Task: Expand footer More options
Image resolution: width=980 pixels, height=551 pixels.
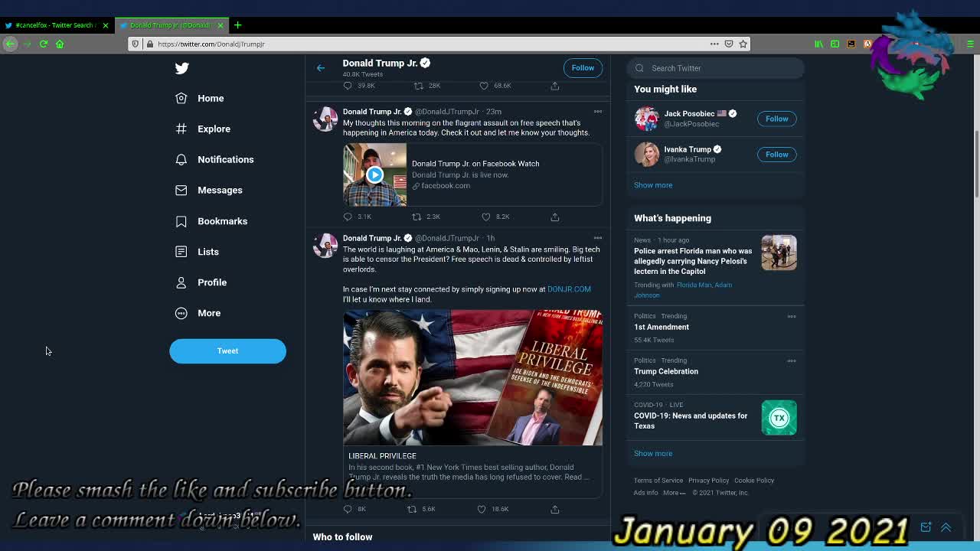Action: [x=674, y=493]
